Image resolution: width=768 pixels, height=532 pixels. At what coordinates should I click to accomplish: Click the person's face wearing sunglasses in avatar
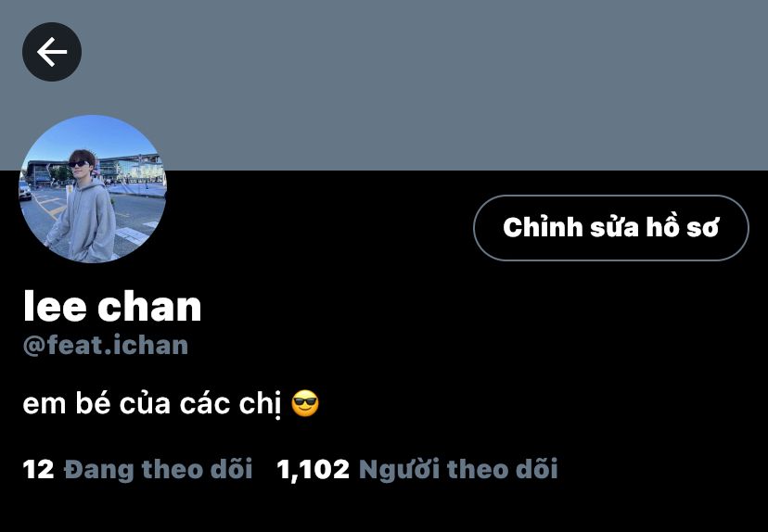click(81, 163)
